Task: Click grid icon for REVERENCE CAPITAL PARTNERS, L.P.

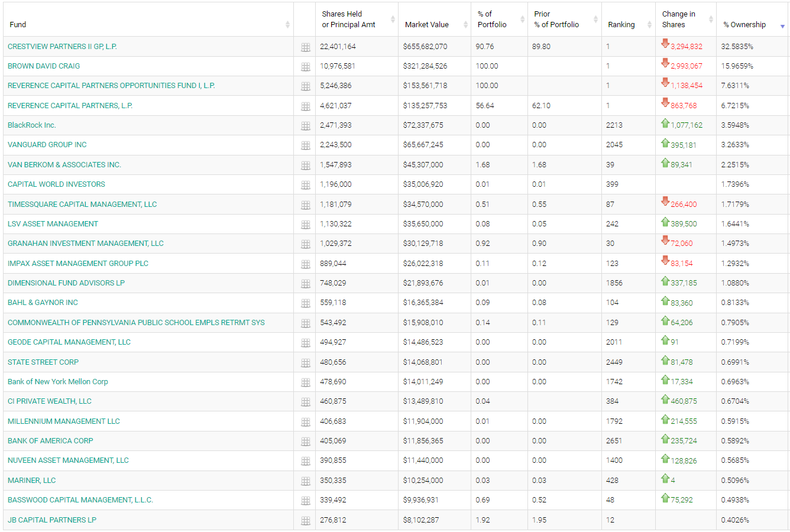Action: pyautogui.click(x=306, y=106)
